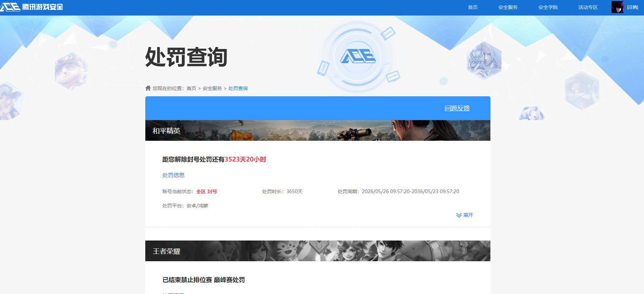Click the ACE Tencent Game Security logo
644x294 pixels.
click(x=32, y=7)
